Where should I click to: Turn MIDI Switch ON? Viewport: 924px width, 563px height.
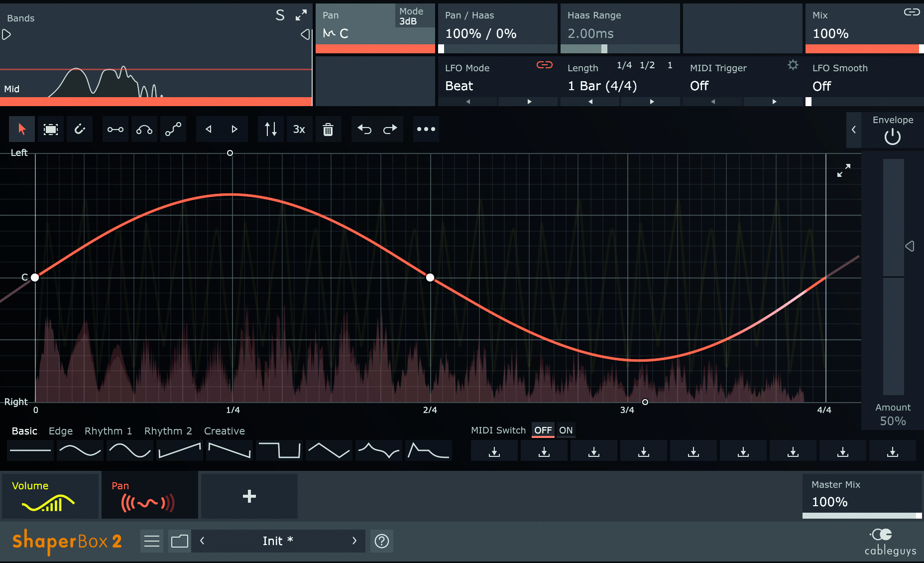(566, 430)
